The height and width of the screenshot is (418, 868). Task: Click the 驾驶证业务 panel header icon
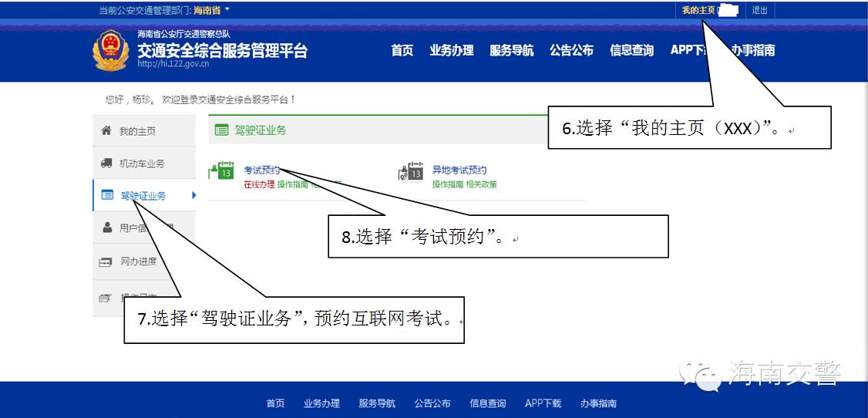pos(221,130)
